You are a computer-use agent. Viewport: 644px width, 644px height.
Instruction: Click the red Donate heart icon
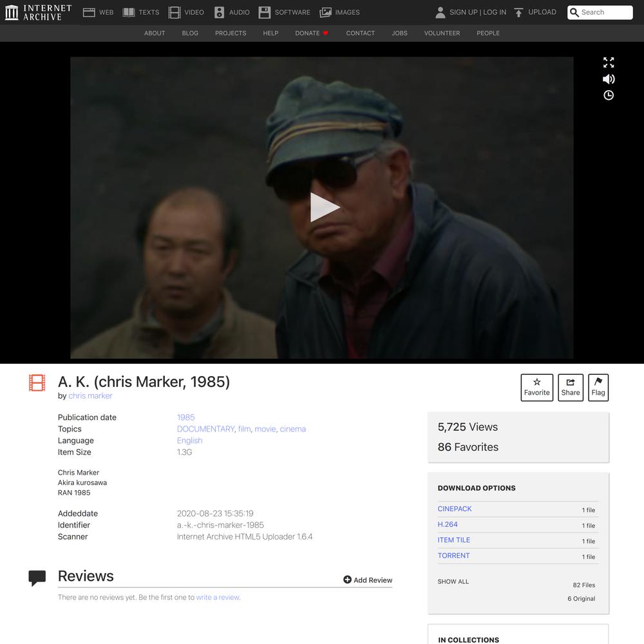325,33
